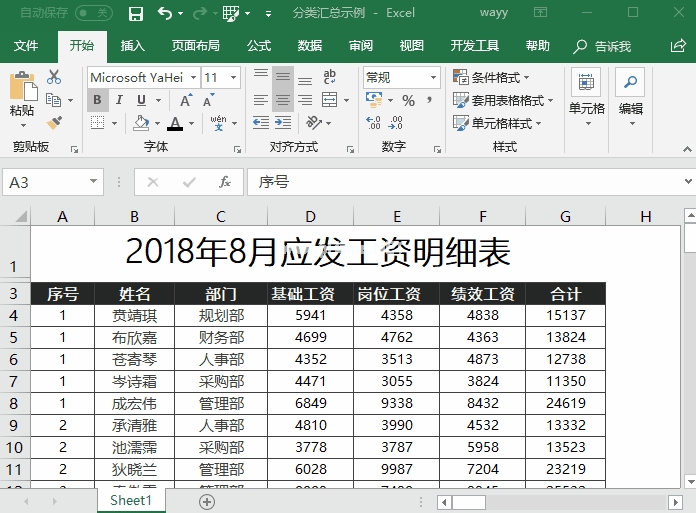Image resolution: width=696 pixels, height=513 pixels.
Task: Open the font group dialog launcher
Action: click(237, 150)
